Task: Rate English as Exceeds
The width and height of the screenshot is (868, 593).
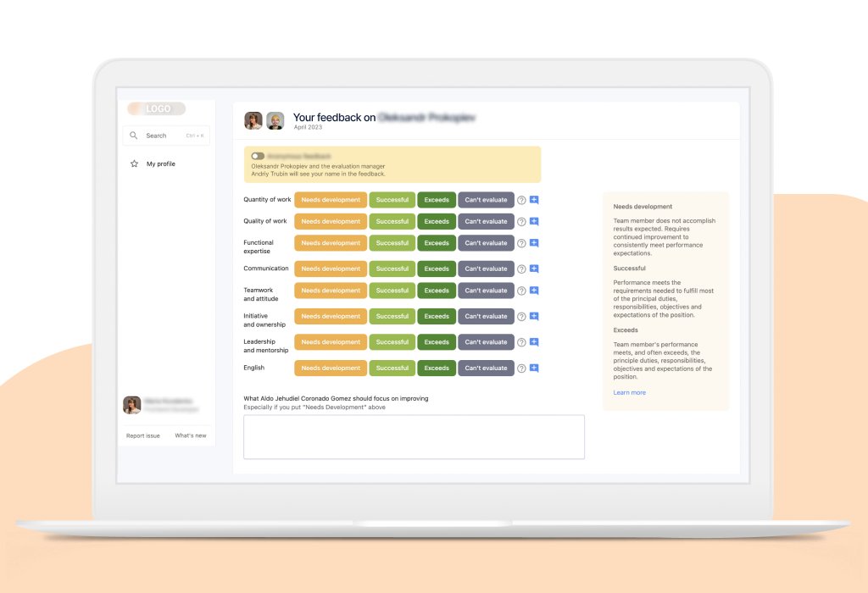Action: pyautogui.click(x=437, y=368)
